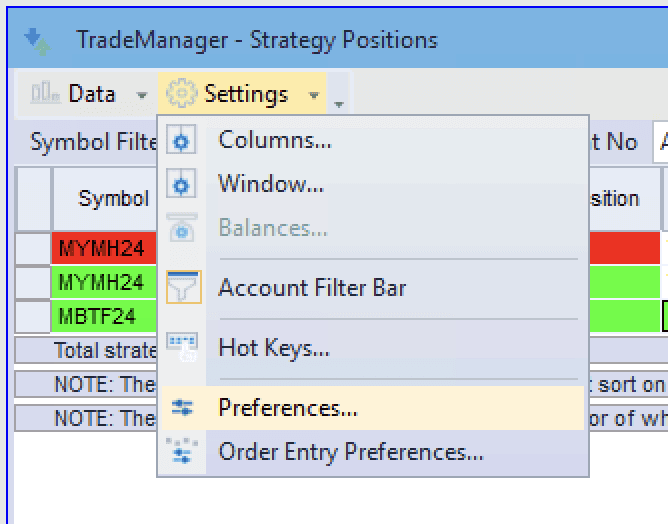The image size is (668, 524).
Task: Click the TradeManager - Strategy Positions title
Action: [x=257, y=40]
